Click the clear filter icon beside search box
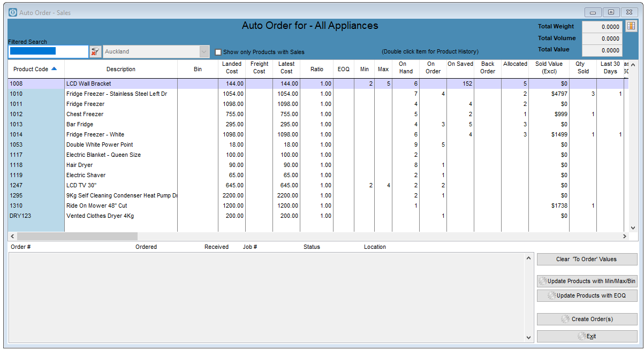The width and height of the screenshot is (644, 350). click(95, 51)
